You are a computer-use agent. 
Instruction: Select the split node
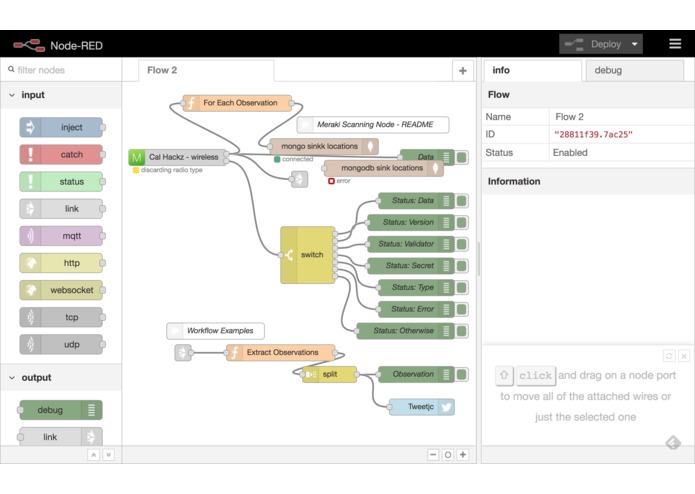pyautogui.click(x=329, y=374)
